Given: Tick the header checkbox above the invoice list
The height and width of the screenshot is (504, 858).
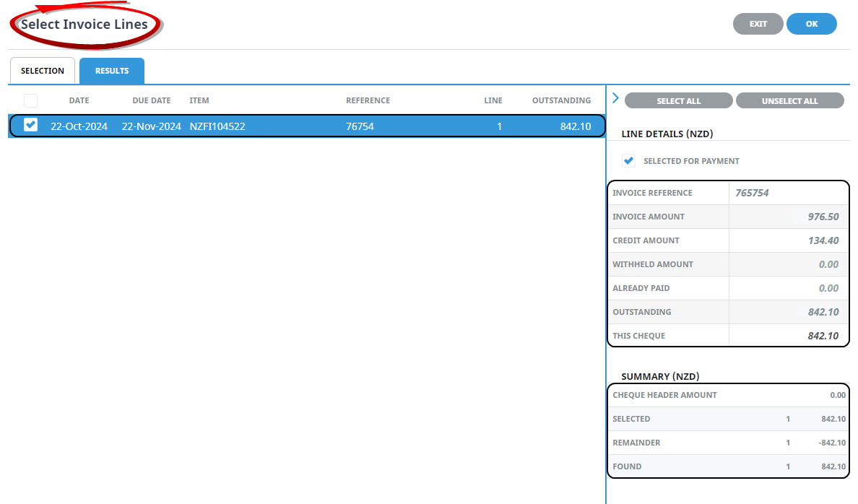Looking at the screenshot, I should 30,100.
